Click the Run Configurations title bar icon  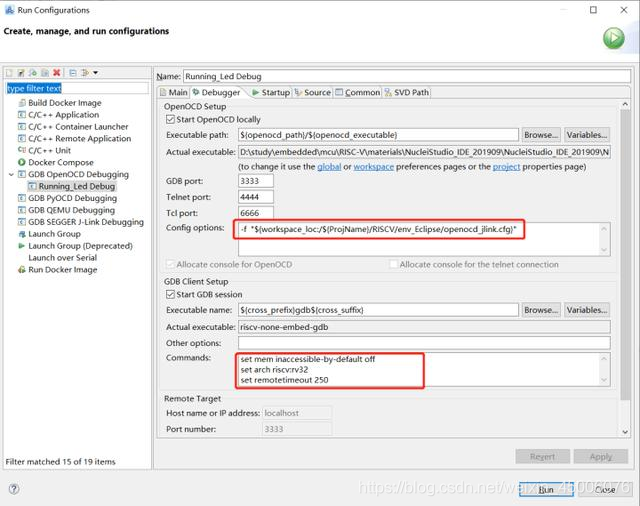pyautogui.click(x=9, y=10)
